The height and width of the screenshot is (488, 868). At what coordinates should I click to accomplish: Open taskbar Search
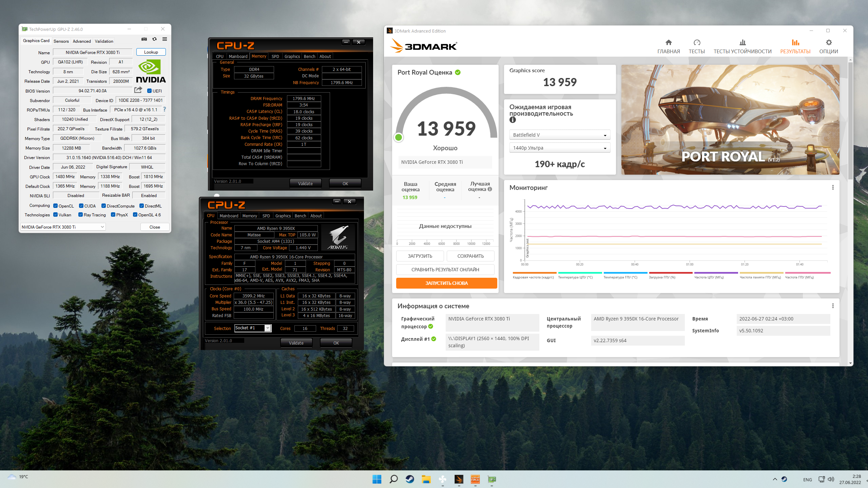coord(393,479)
